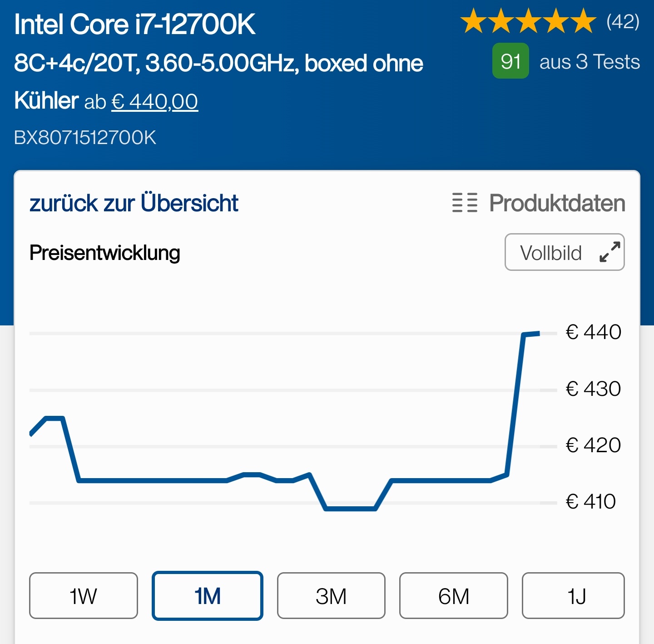
Task: Click the Vollbild expand arrows icon
Action: pyautogui.click(x=610, y=252)
